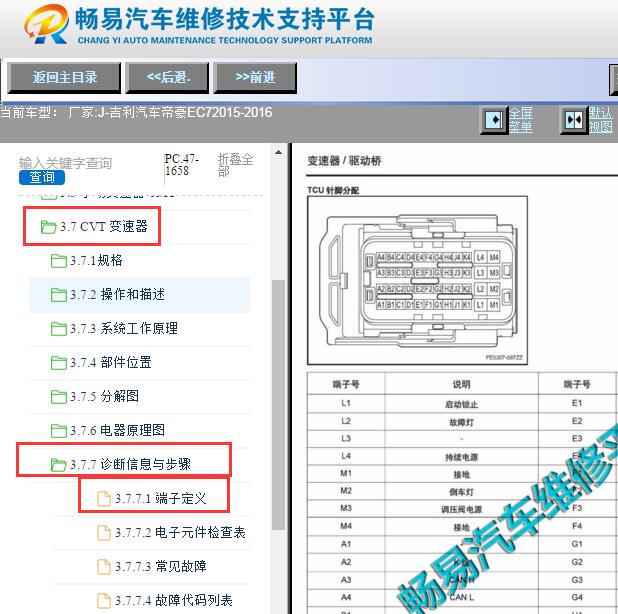618x614 pixels.
Task: Click the document icon beside 3.7.7.4 故障代码列表
Action: tap(104, 600)
